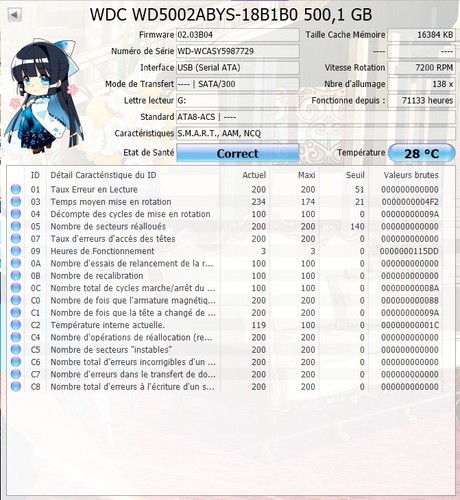
Task: Click the back arrow button
Action: (14, 15)
